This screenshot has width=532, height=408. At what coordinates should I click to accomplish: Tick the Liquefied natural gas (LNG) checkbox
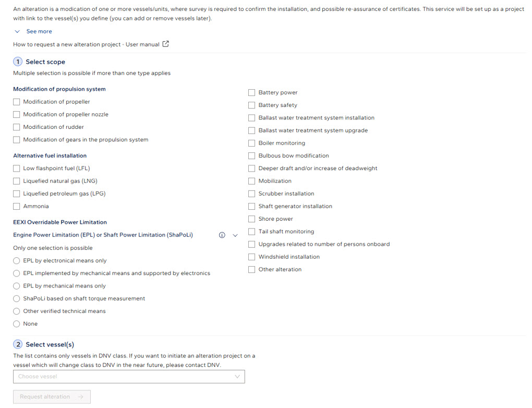[17, 181]
